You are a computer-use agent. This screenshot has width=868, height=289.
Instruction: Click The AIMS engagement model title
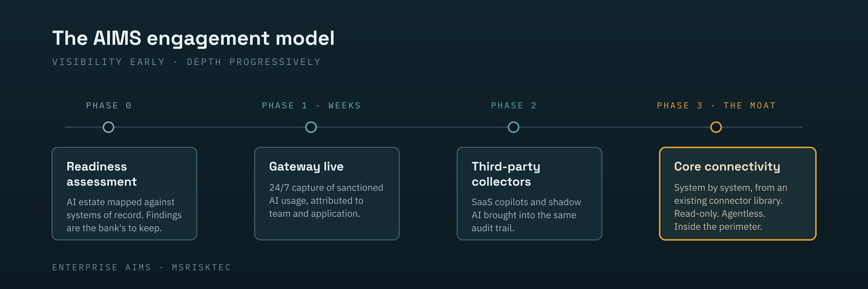click(x=193, y=38)
